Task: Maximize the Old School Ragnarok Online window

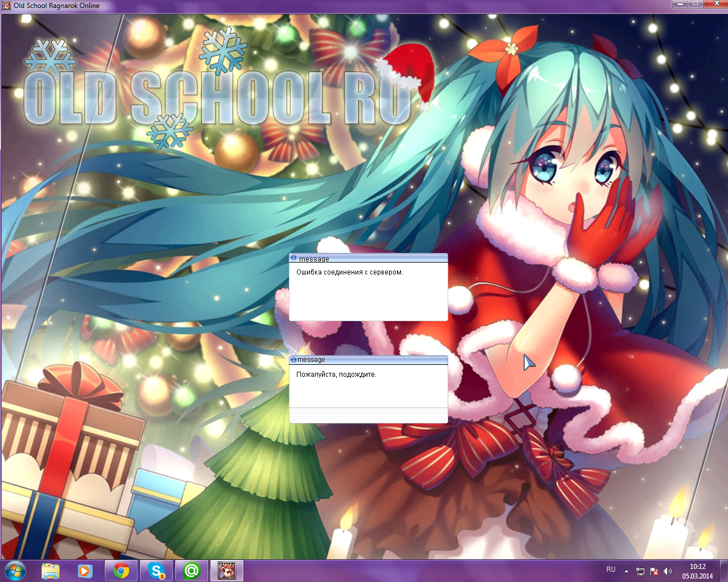Action: (696, 4)
